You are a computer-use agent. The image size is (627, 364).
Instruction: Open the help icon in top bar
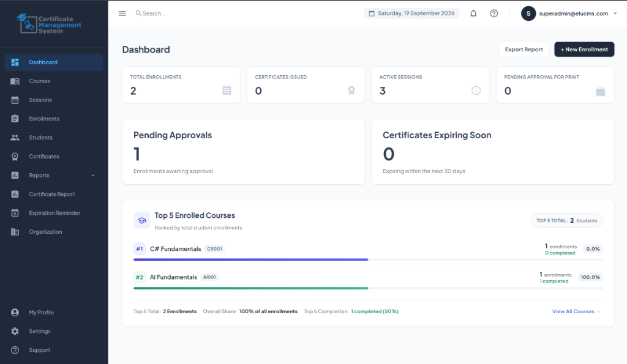click(494, 13)
